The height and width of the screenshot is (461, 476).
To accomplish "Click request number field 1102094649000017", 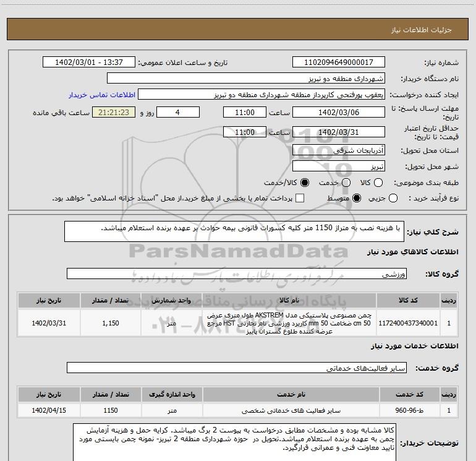I will coord(339,62).
